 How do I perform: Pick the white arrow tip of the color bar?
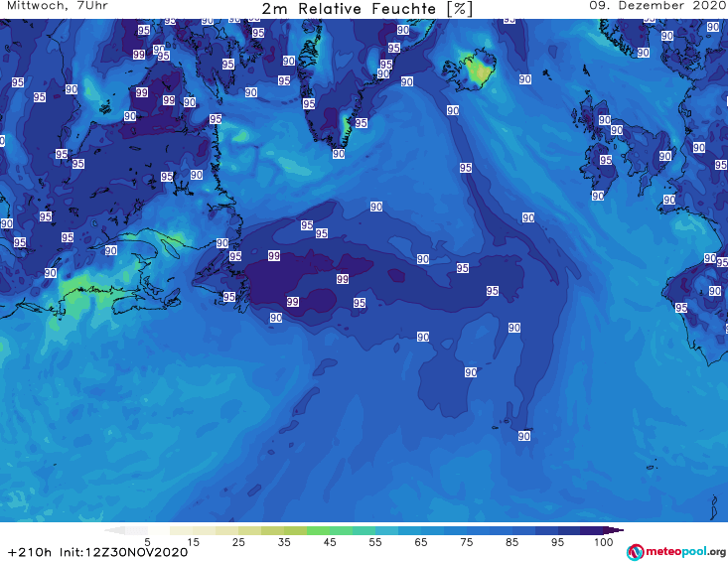pos(114,530)
